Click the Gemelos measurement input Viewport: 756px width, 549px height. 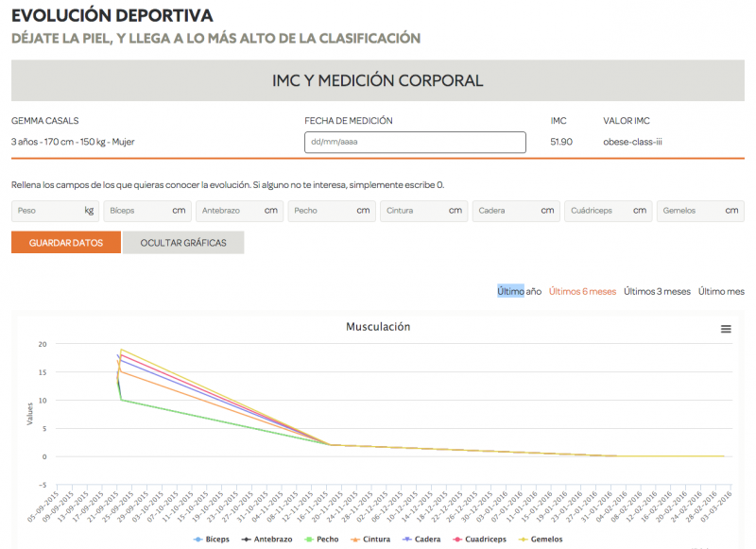(698, 211)
